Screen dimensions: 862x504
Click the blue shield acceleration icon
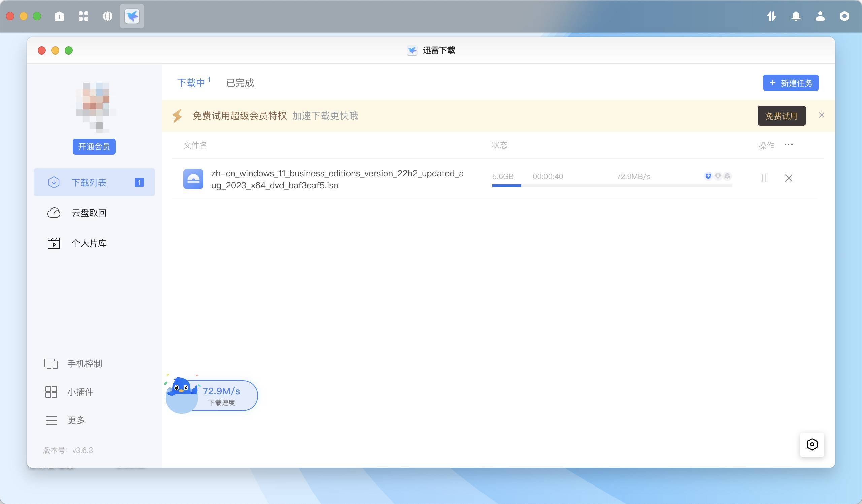708,176
